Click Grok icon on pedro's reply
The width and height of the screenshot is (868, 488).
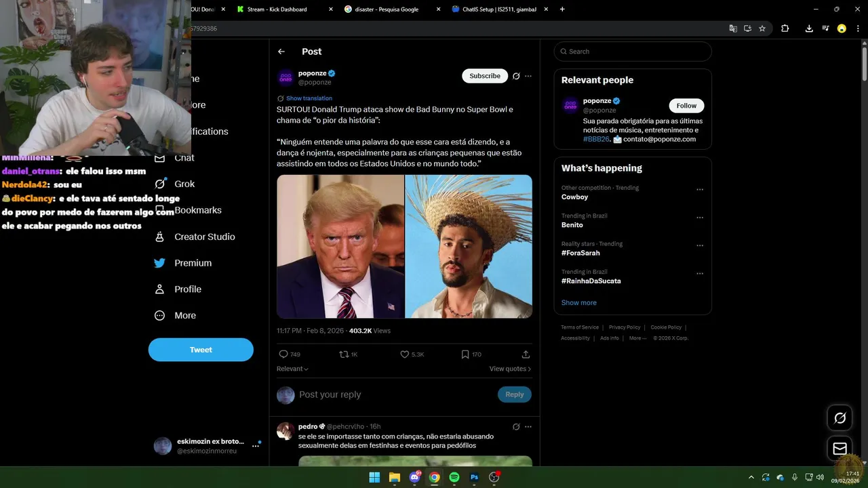tap(516, 427)
